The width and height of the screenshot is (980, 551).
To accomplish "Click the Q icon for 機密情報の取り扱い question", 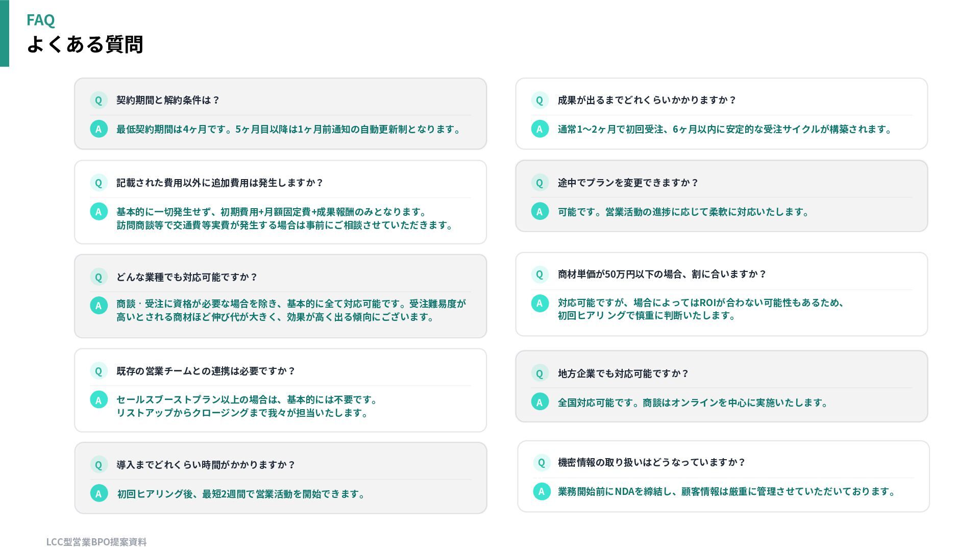I will point(542,462).
